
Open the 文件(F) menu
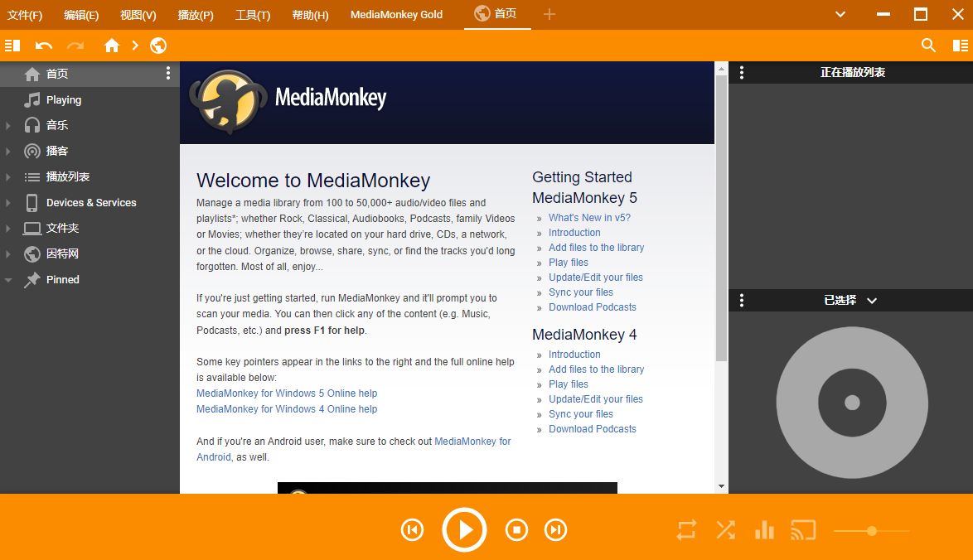pos(25,15)
